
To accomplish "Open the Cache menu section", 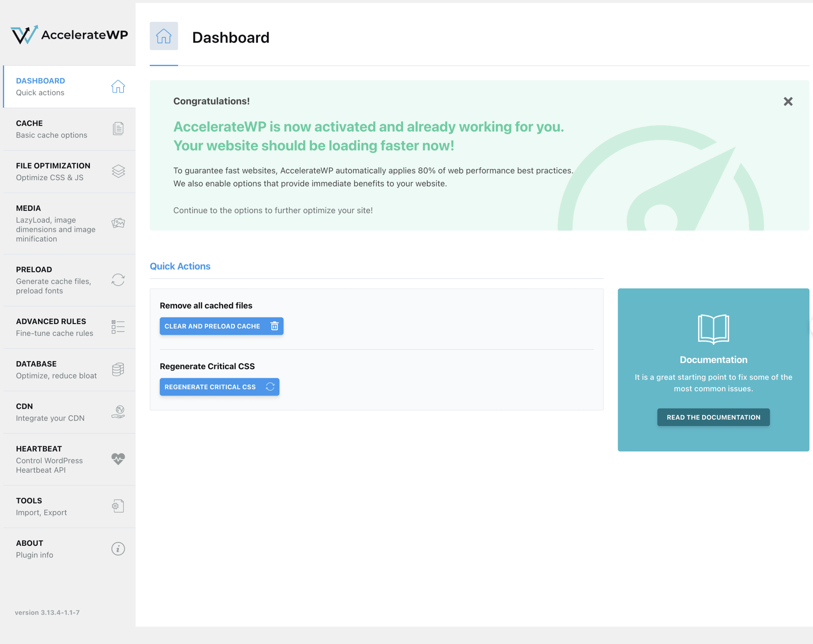I will 52,129.
